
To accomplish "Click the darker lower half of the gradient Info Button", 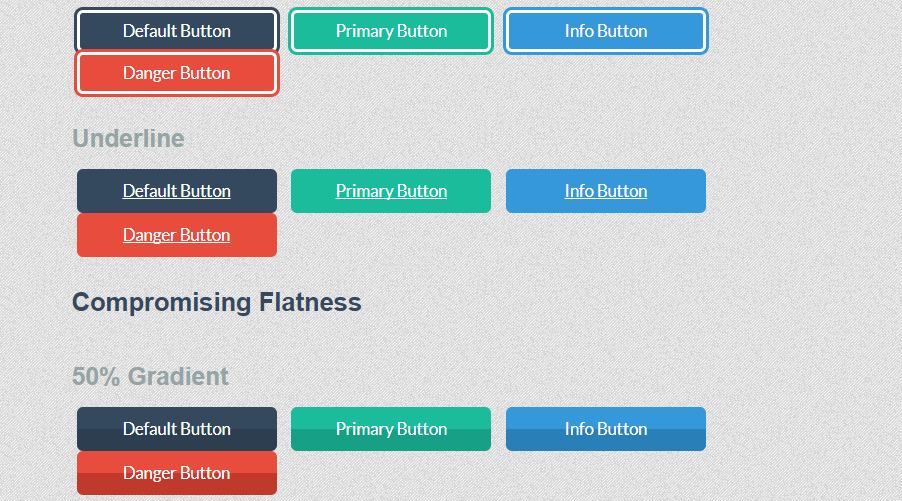I will click(606, 440).
